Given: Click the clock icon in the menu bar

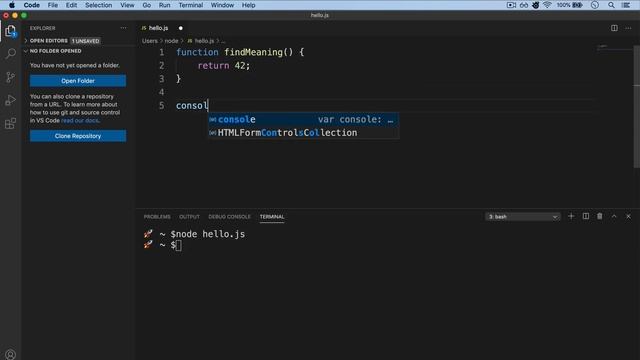Looking at the screenshot, I should (x=595, y=5).
